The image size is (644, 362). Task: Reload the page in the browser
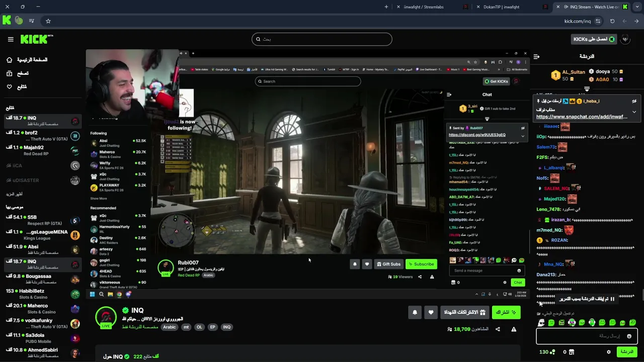click(x=612, y=21)
